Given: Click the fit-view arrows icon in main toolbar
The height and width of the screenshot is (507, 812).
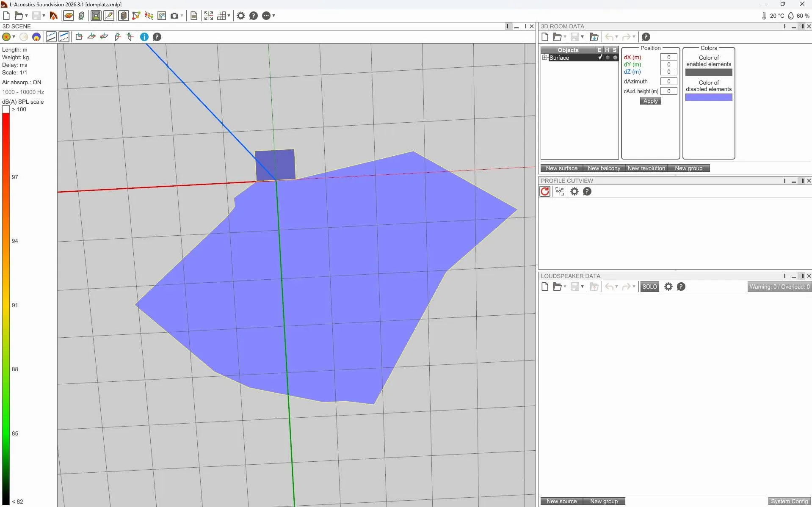Looking at the screenshot, I should [x=209, y=16].
